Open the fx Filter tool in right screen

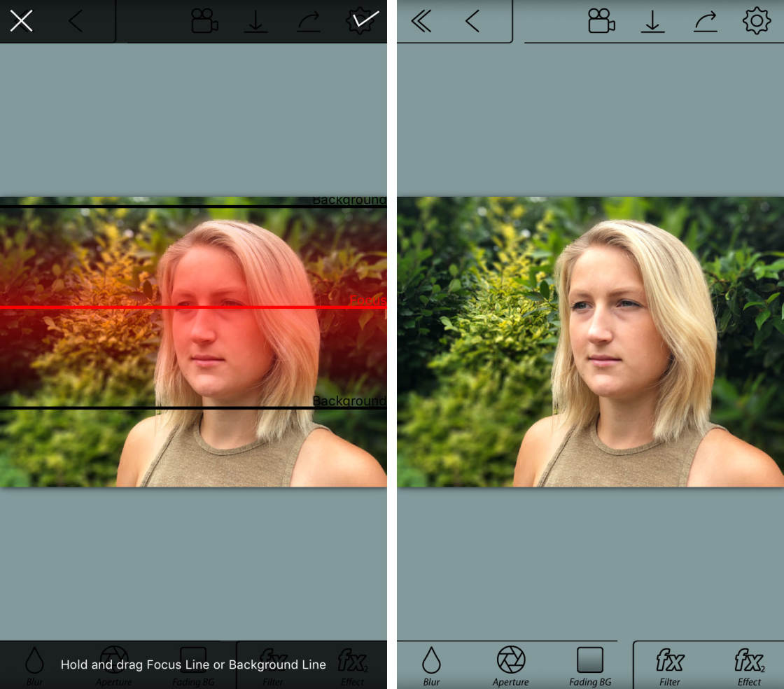[x=669, y=667]
